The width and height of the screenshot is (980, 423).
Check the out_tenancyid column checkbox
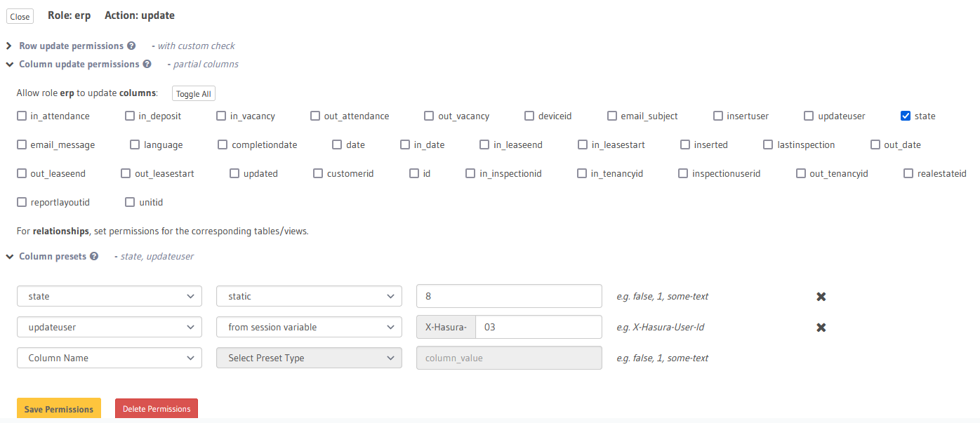coord(801,173)
